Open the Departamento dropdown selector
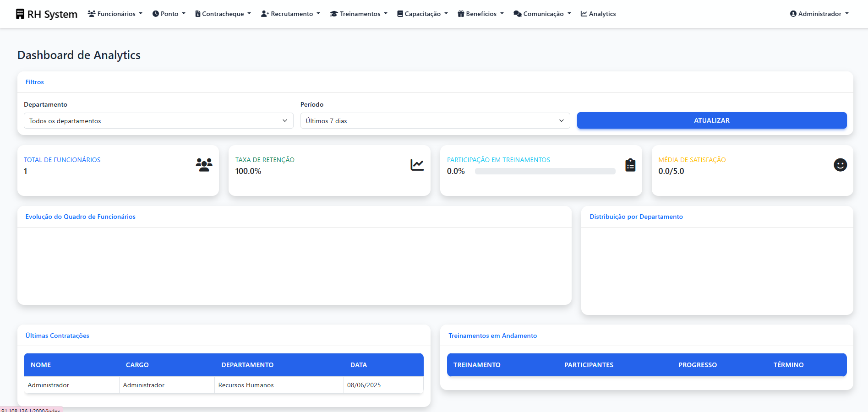 pos(158,121)
